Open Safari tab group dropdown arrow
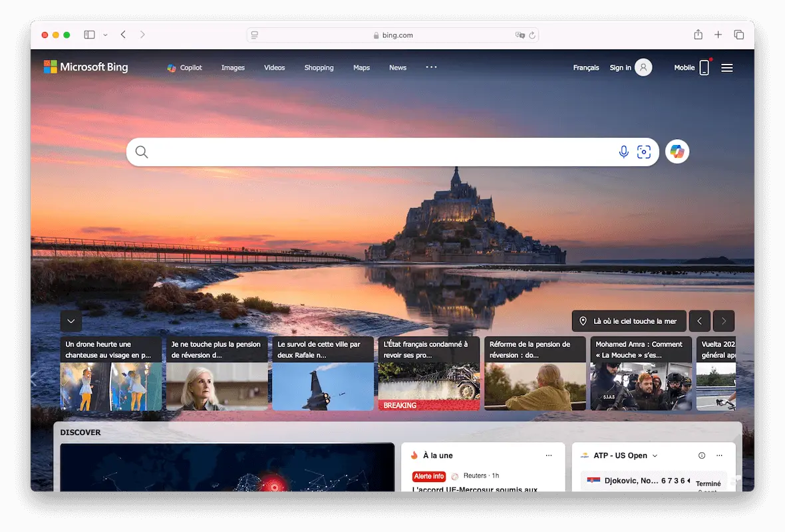 click(x=105, y=35)
